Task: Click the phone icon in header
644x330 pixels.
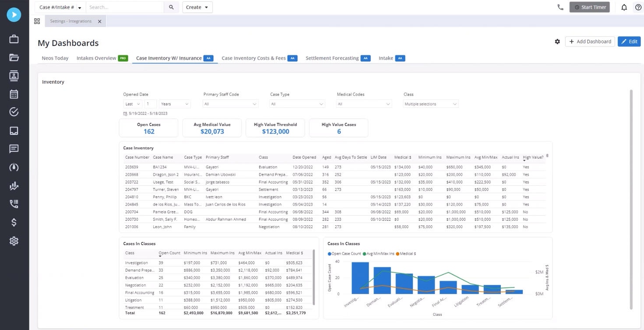Action: coord(560,7)
